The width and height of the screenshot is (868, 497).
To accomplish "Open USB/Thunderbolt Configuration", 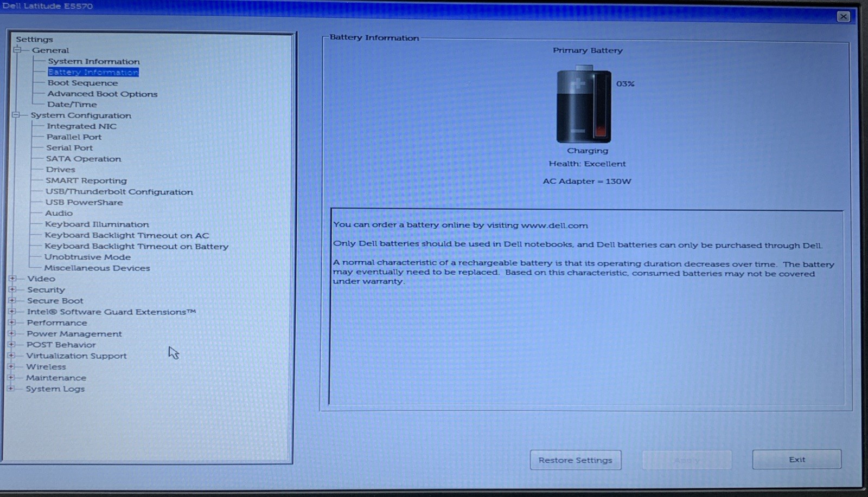I will coord(119,191).
